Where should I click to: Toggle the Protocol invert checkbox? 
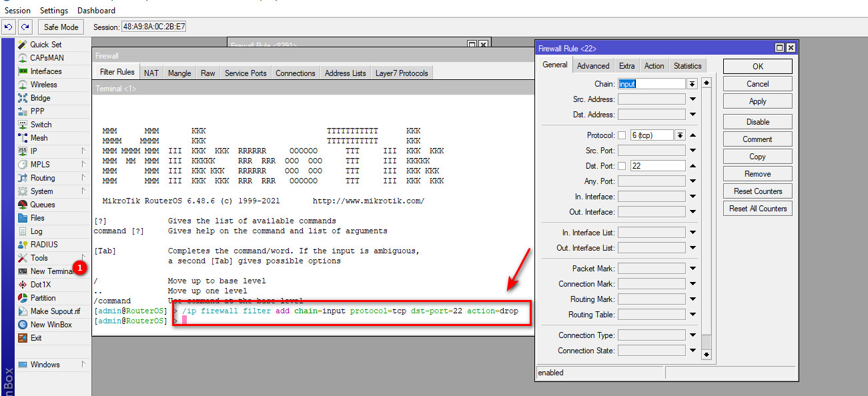tap(622, 135)
